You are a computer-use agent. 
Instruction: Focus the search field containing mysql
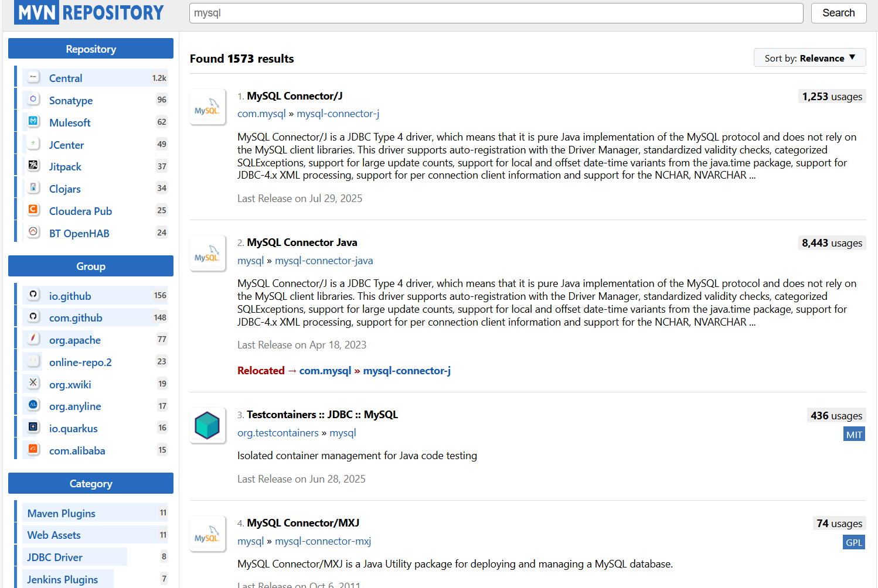tap(496, 13)
